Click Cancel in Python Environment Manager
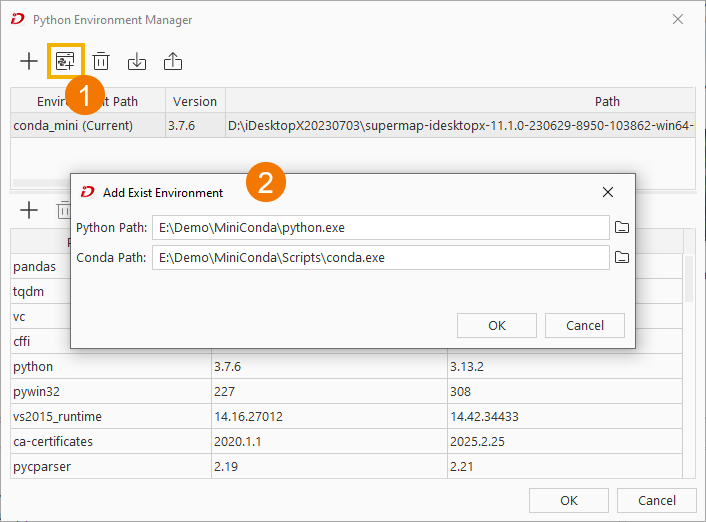The image size is (706, 522). 656,500
